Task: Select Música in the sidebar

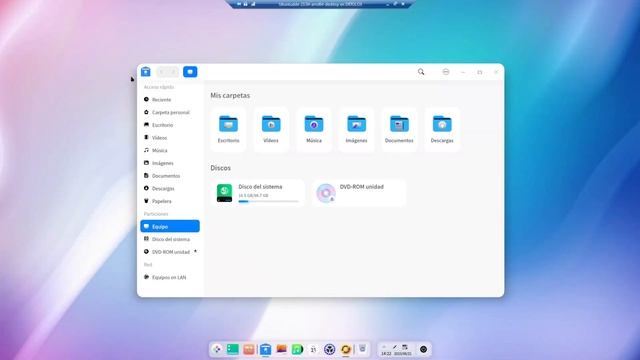Action: (x=170, y=150)
